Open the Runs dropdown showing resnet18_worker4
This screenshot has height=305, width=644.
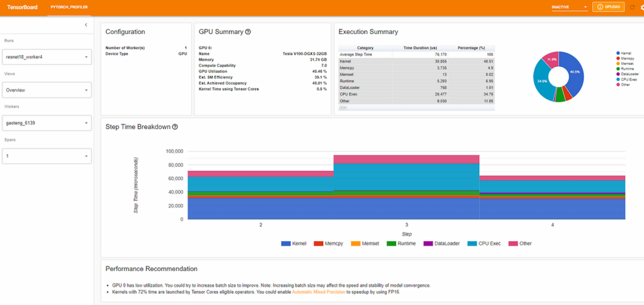click(x=47, y=56)
